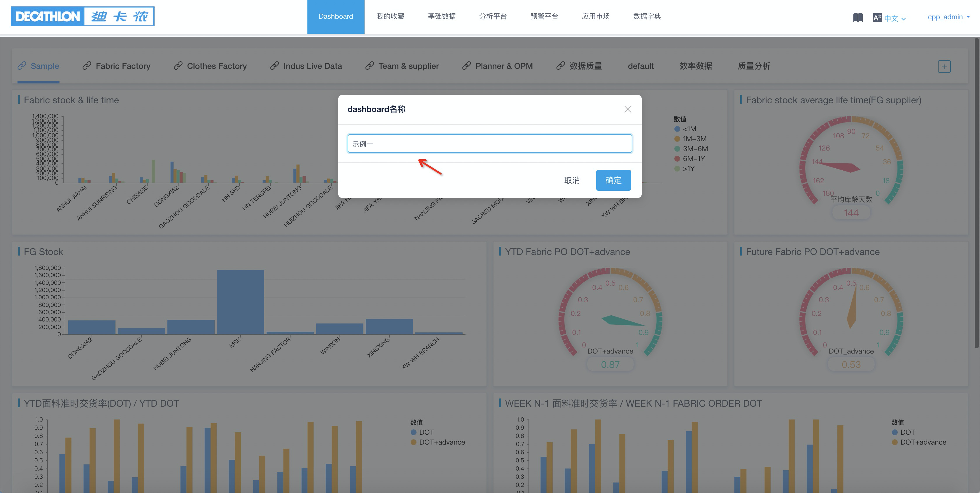This screenshot has height=493, width=980.
Task: Open the book documentation icon
Action: point(858,18)
